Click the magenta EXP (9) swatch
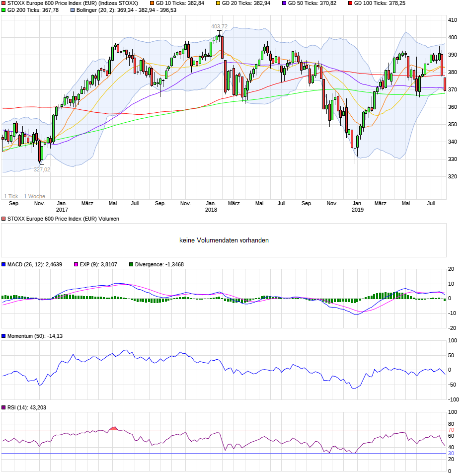 click(x=76, y=265)
